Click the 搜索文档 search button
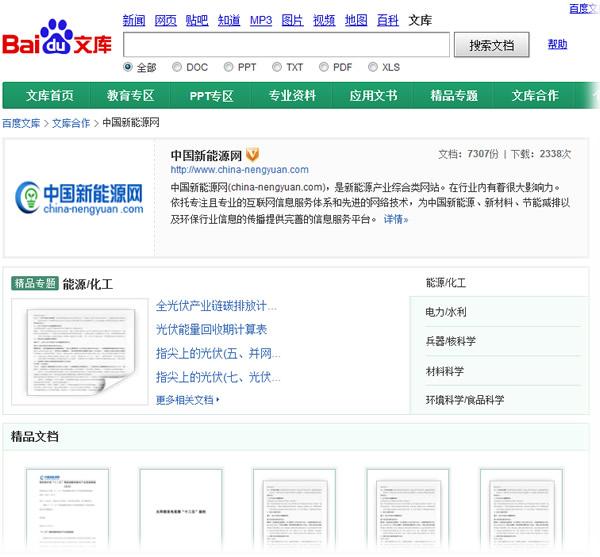The width and height of the screenshot is (600, 557). (x=492, y=45)
